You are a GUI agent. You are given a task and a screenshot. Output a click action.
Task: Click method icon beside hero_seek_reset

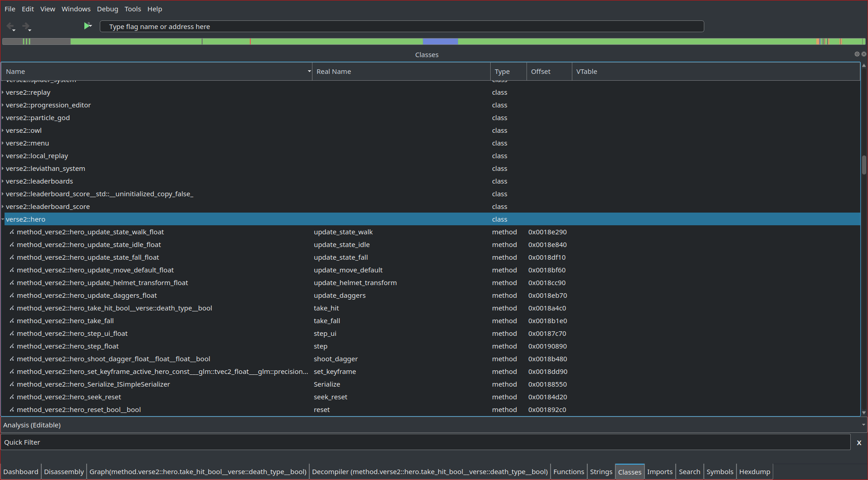point(12,397)
